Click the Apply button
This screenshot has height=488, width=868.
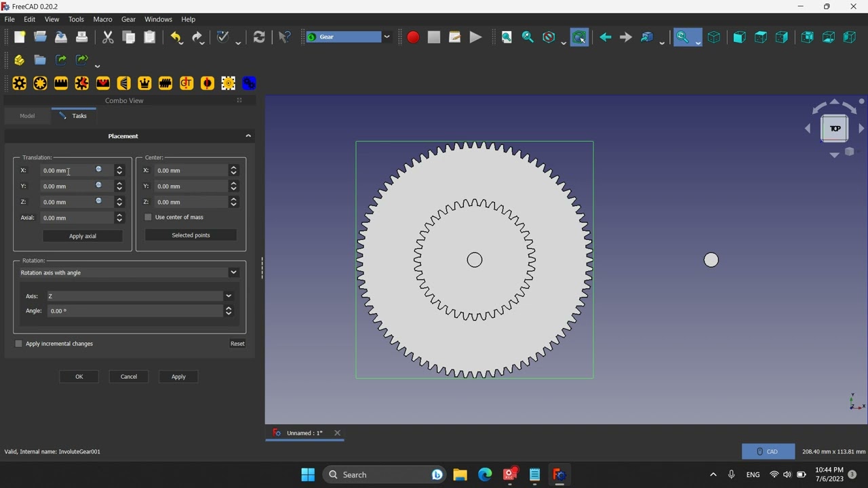pyautogui.click(x=178, y=377)
